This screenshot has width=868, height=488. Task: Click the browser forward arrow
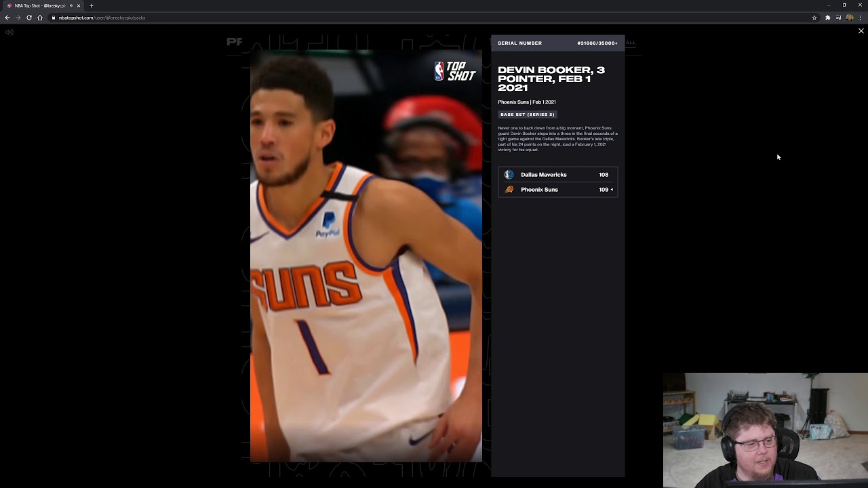(18, 18)
